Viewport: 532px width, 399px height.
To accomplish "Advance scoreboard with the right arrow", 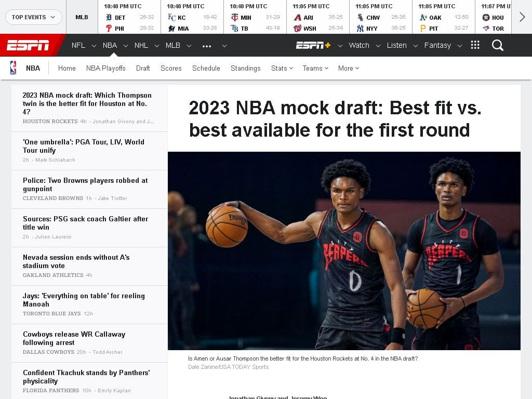I will [x=522, y=17].
